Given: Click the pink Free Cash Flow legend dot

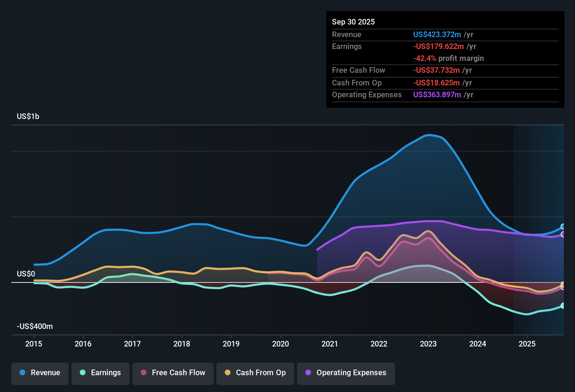Looking at the screenshot, I should [x=143, y=373].
